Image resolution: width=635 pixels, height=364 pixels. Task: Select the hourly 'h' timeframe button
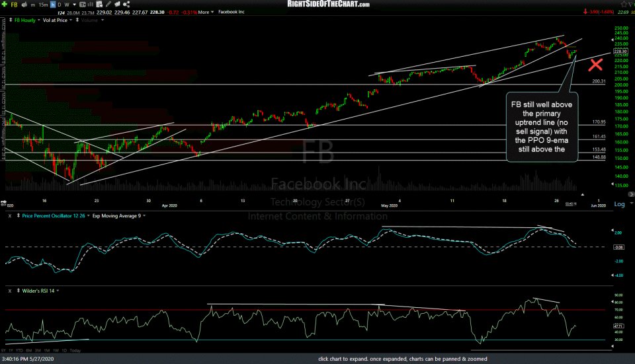click(x=53, y=5)
